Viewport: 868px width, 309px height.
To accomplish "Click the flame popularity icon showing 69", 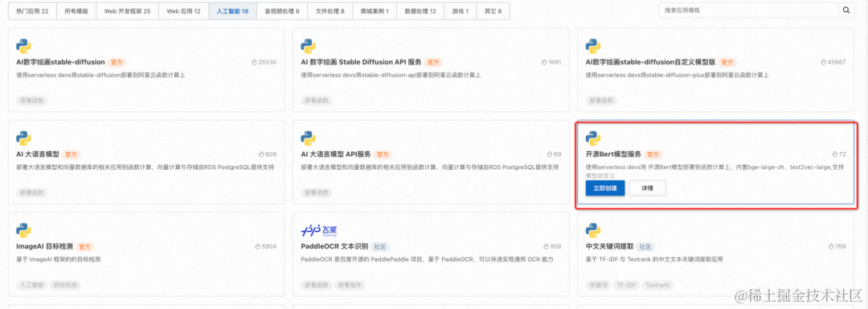I will (550, 154).
